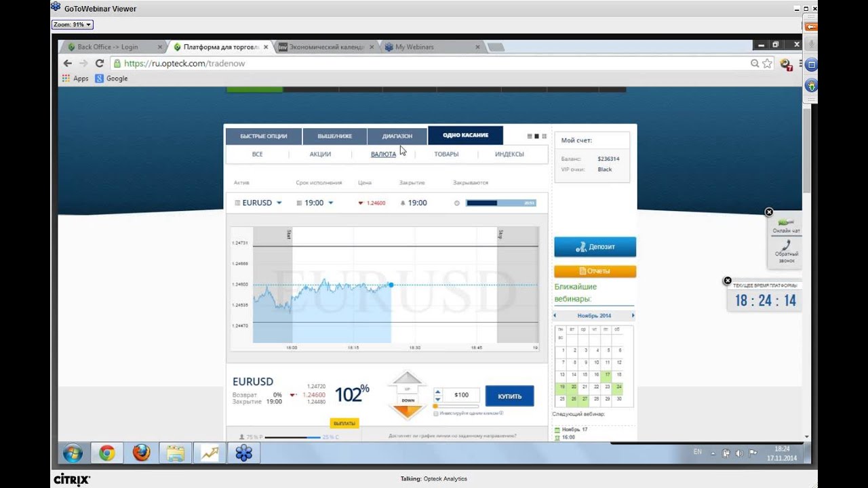Click the $100 investment amount field

[x=461, y=395]
